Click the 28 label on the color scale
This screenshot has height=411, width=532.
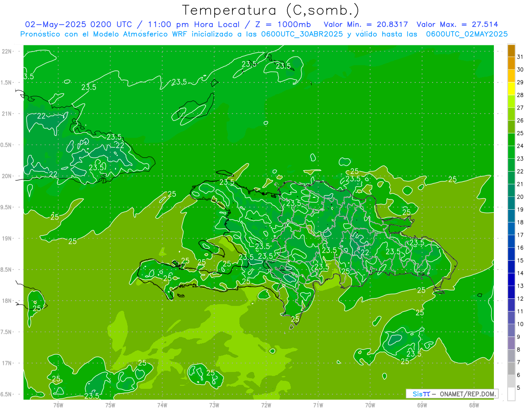click(x=520, y=95)
